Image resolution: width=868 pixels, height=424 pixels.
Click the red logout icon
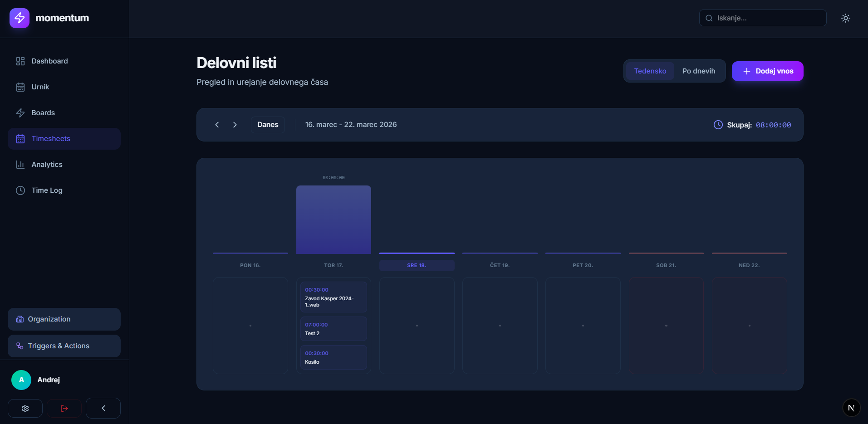click(64, 408)
